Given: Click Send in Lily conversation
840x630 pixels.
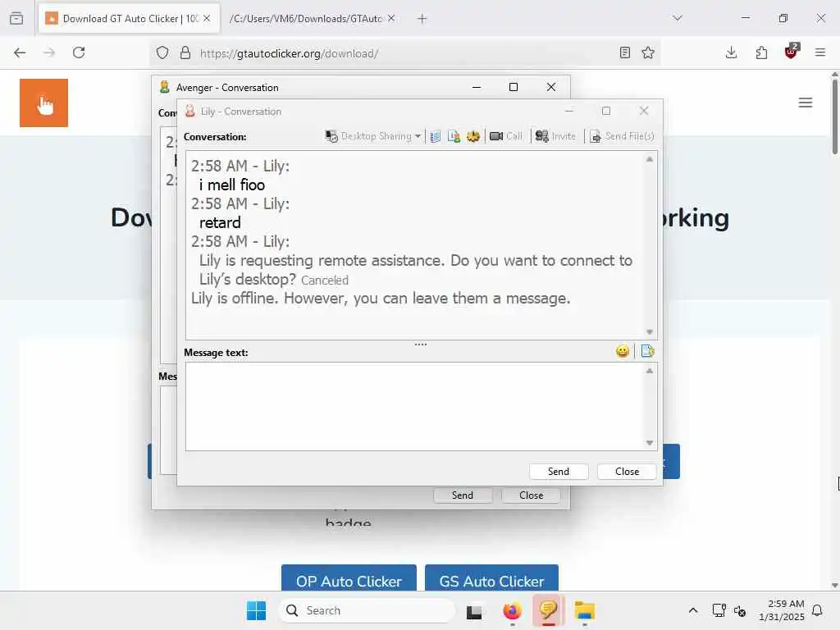Looking at the screenshot, I should point(558,472).
